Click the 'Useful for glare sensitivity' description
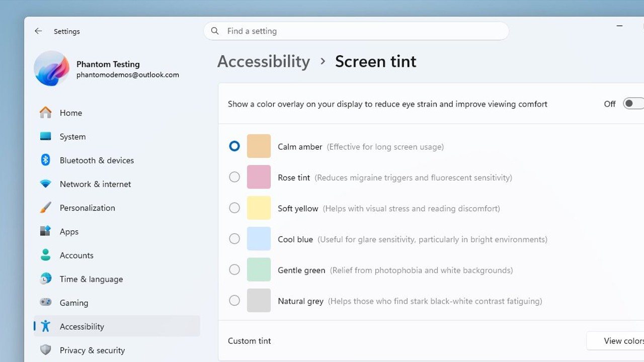The width and height of the screenshot is (644, 362). click(432, 239)
